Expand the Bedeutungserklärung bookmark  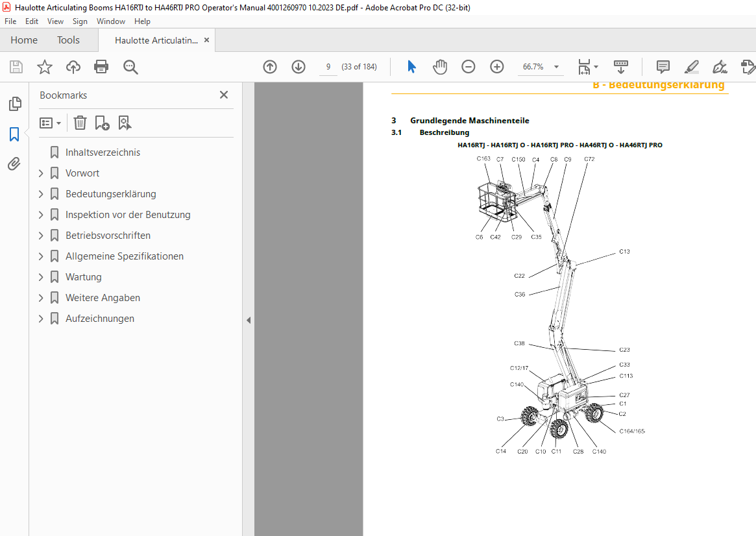(x=41, y=194)
